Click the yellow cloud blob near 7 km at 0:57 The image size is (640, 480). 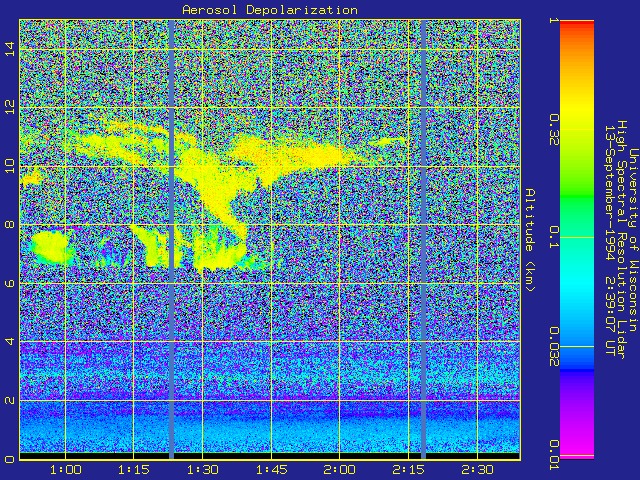point(51,247)
